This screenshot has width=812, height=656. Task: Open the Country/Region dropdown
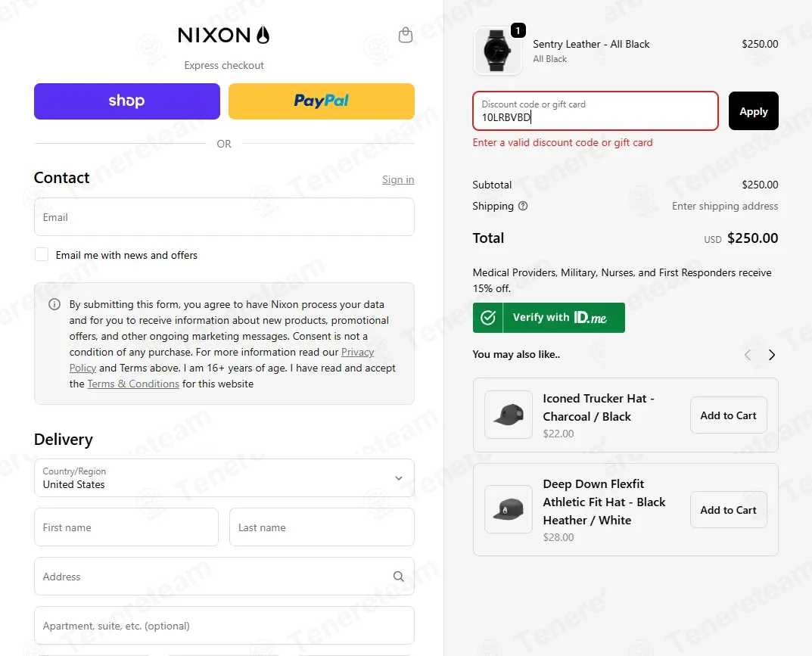[x=224, y=478]
